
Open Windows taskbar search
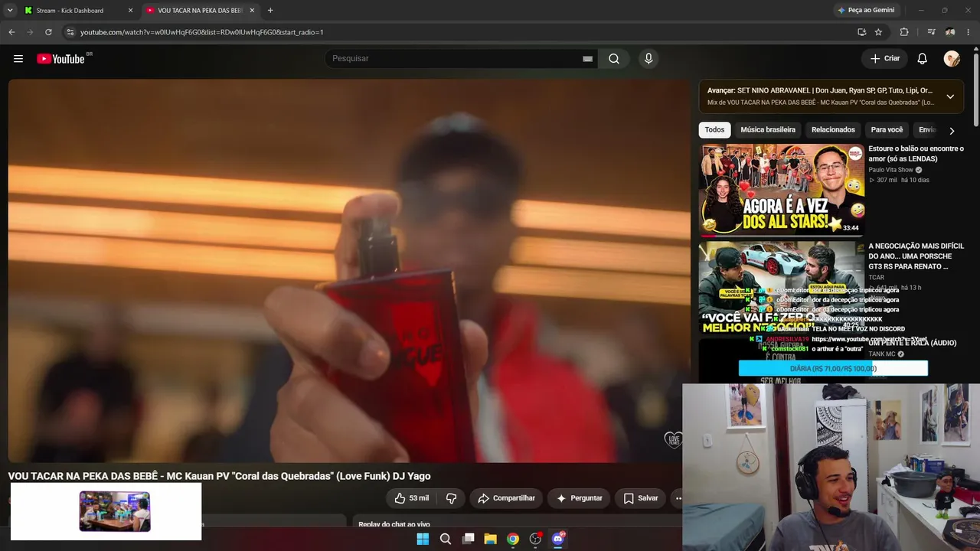446,539
